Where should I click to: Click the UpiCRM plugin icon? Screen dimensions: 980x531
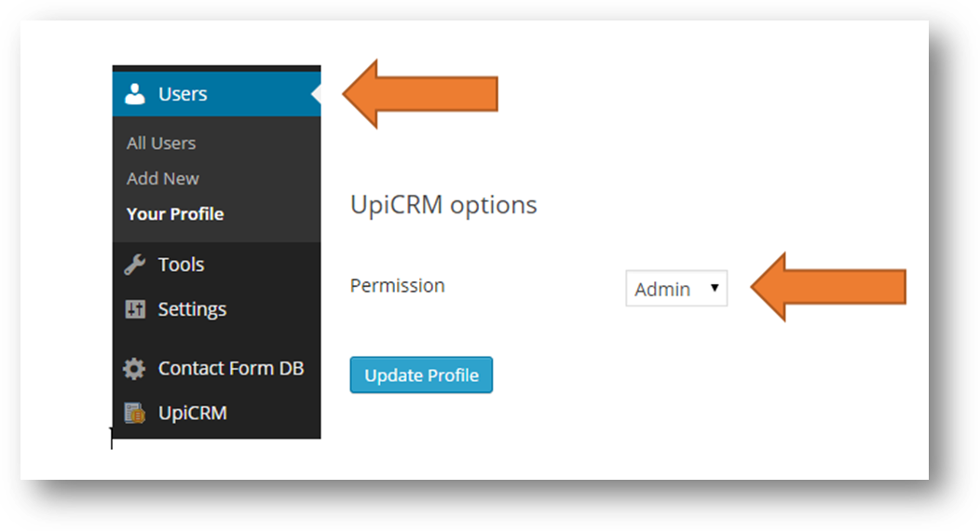tap(134, 413)
